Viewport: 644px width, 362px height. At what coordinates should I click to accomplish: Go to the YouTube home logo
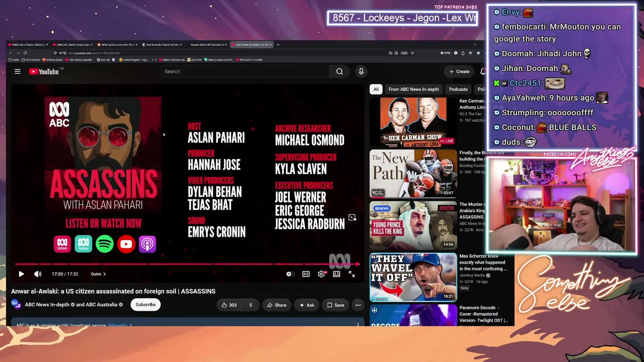pos(44,71)
